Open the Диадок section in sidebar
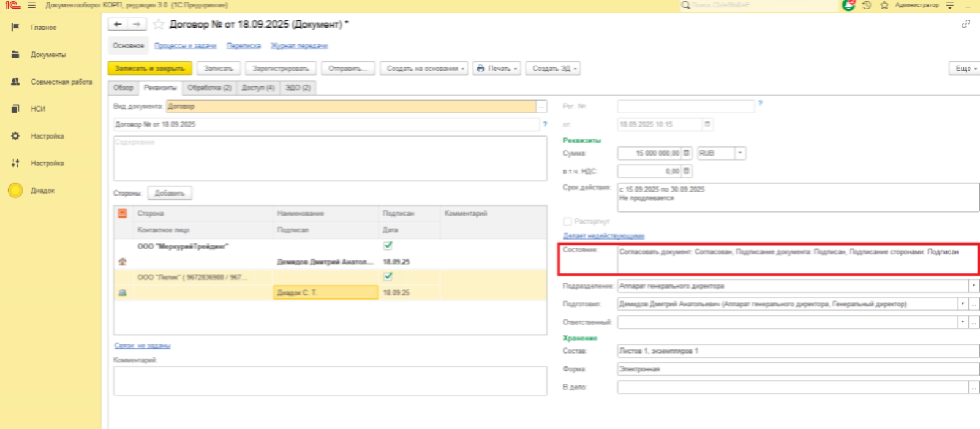The height and width of the screenshot is (429, 980). 42,191
